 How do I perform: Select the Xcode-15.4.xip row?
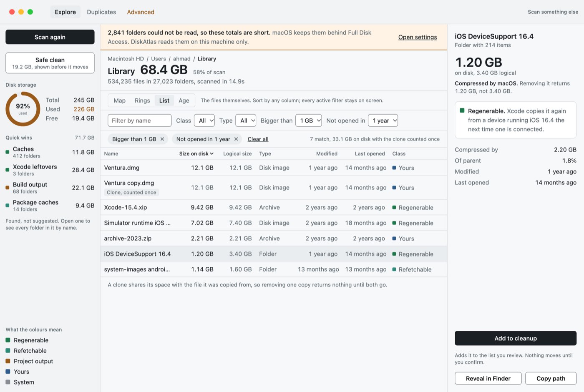point(274,207)
